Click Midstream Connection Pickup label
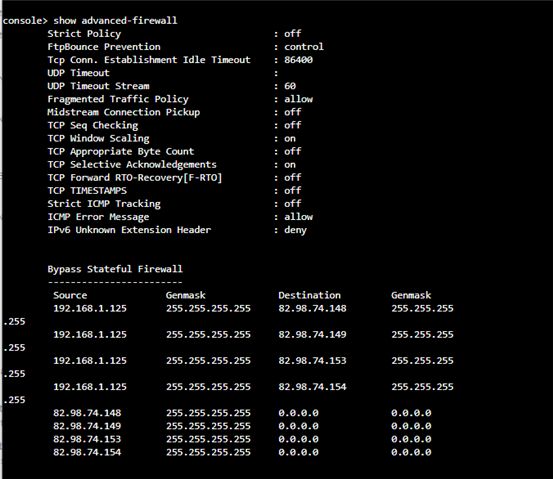Screen dimensions: 553x479 pos(123,112)
